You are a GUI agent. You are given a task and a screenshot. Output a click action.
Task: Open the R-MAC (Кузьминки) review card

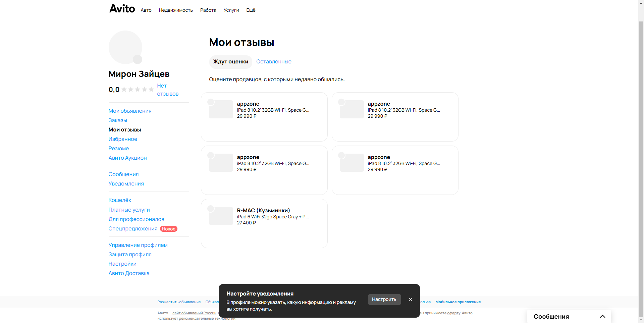tap(264, 224)
